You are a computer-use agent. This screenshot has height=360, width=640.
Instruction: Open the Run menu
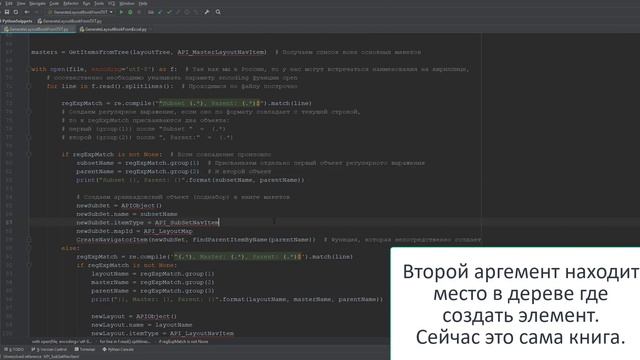87,3
